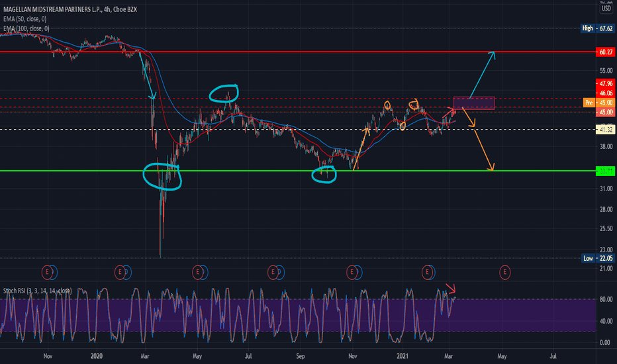Screen dimensions: 617x364
Task: Click the 47.96 red price label
Action: [x=606, y=83]
